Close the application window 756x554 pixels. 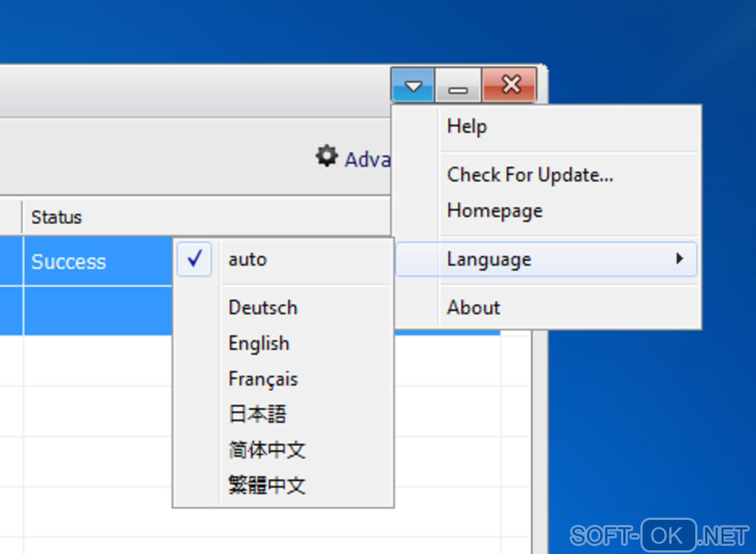click(x=510, y=85)
